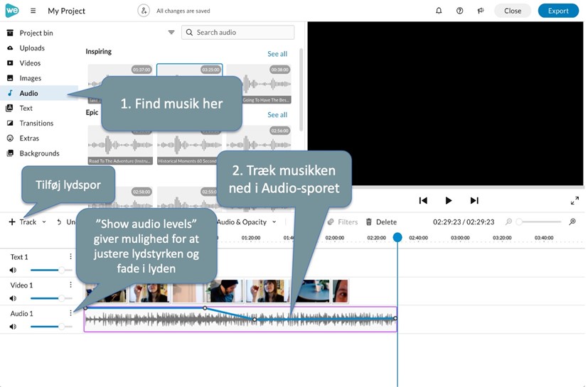Open notifications bell
Screen dimensions: 588x387
click(x=439, y=11)
